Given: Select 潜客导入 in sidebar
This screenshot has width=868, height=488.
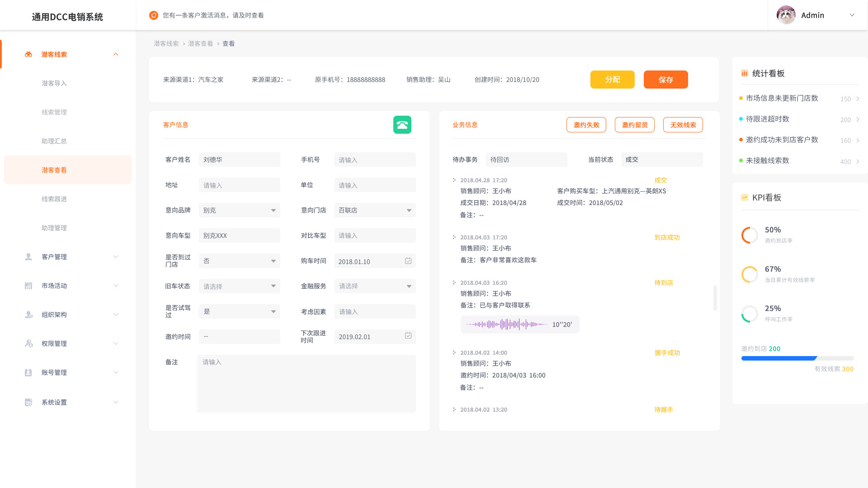Looking at the screenshot, I should click(x=54, y=83).
